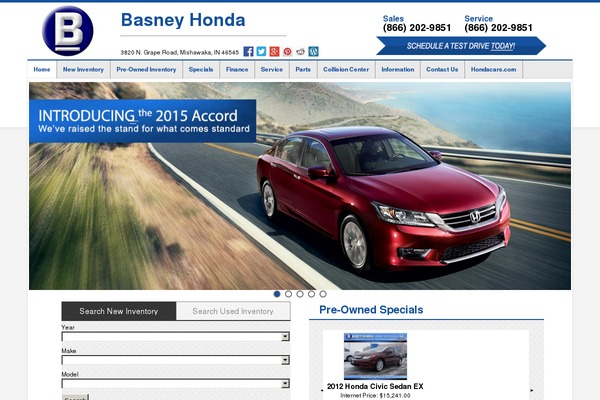Switch to Search Used Inventory tab

(233, 311)
